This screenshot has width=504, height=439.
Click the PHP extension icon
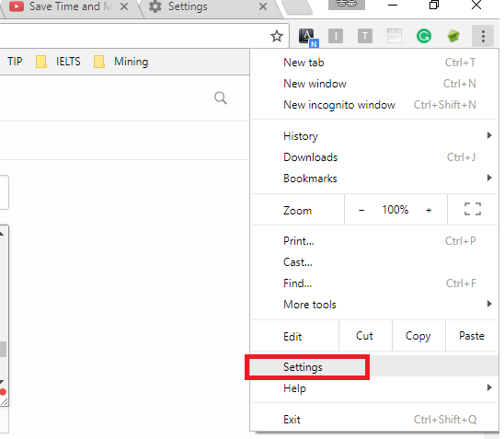[x=395, y=36]
